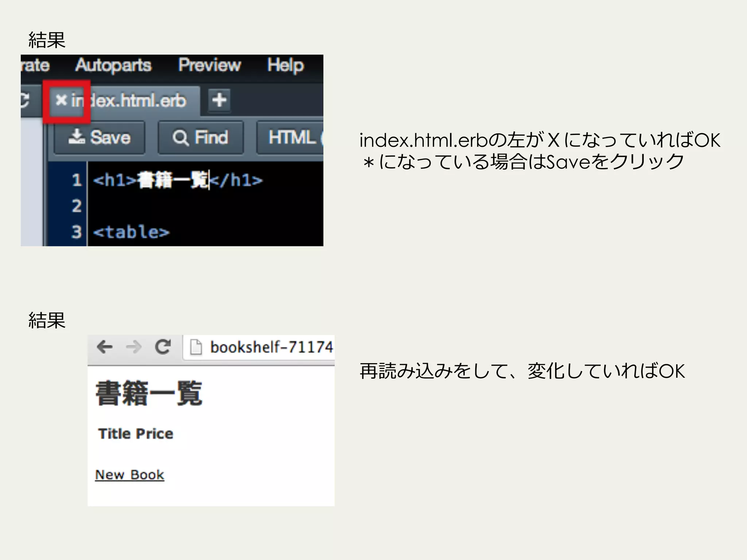Close the index.html.erb tab with its X icon
Screen dimensions: 747x560
click(x=61, y=100)
